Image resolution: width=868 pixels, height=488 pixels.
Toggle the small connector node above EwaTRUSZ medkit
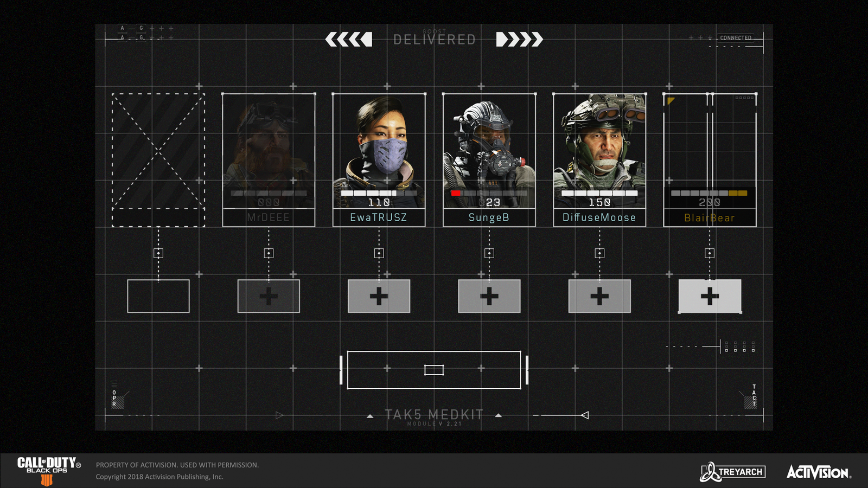pos(379,253)
